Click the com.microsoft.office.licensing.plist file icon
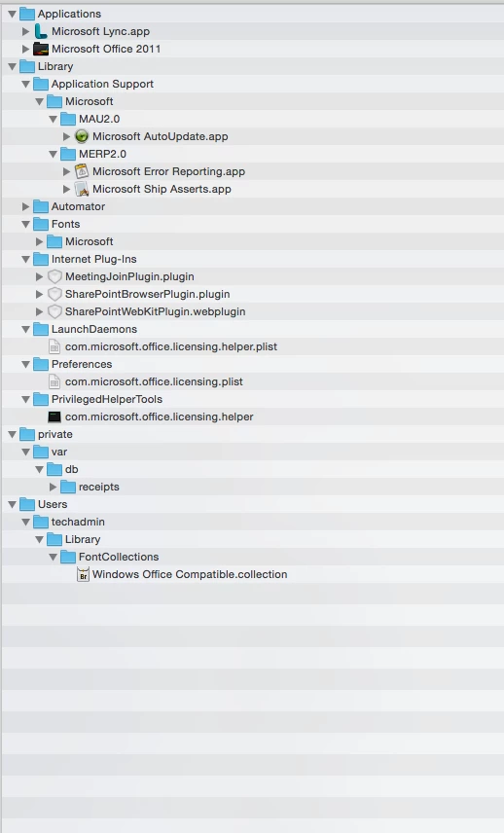Viewport: 504px width, 833px height. tap(54, 382)
